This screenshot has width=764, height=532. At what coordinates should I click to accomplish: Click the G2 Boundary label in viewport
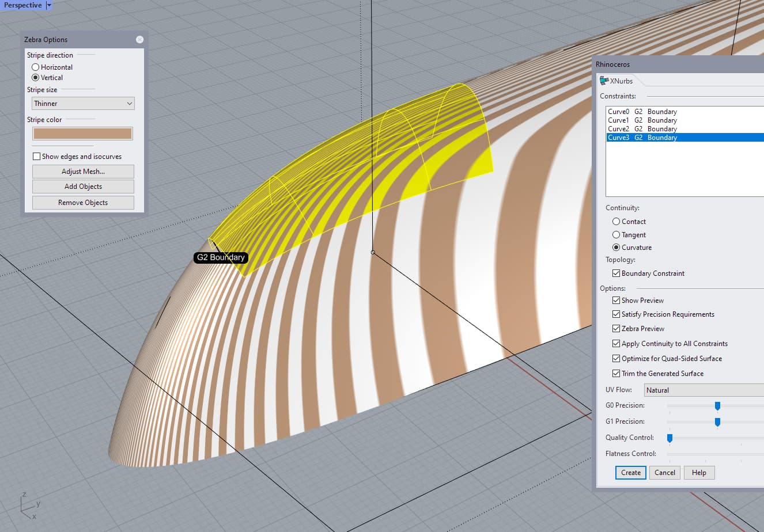click(x=221, y=257)
